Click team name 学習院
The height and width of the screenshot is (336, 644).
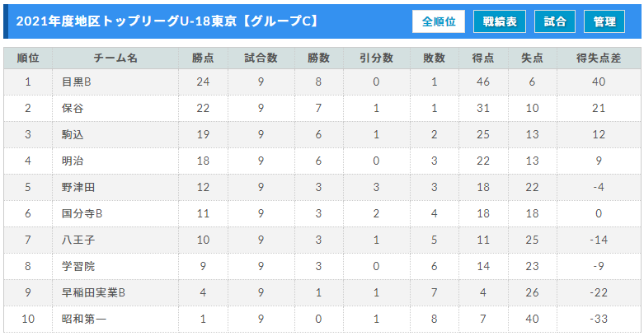click(x=78, y=266)
